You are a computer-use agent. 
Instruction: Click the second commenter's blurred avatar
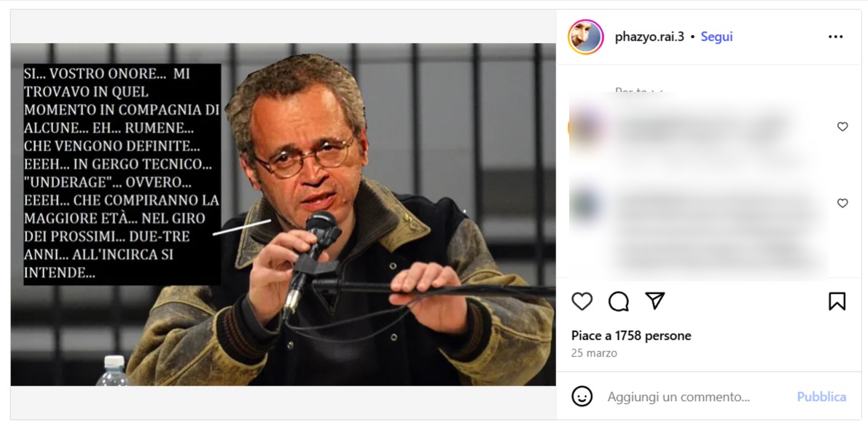(x=586, y=203)
